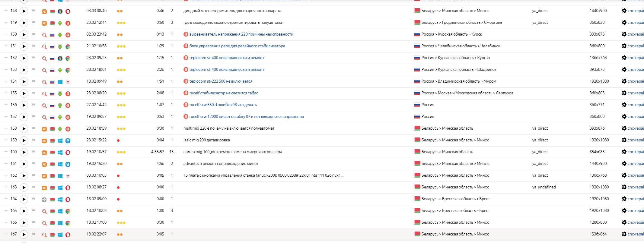Expand visit 162 details
Screen dimensions: 644x243
point(6,175)
